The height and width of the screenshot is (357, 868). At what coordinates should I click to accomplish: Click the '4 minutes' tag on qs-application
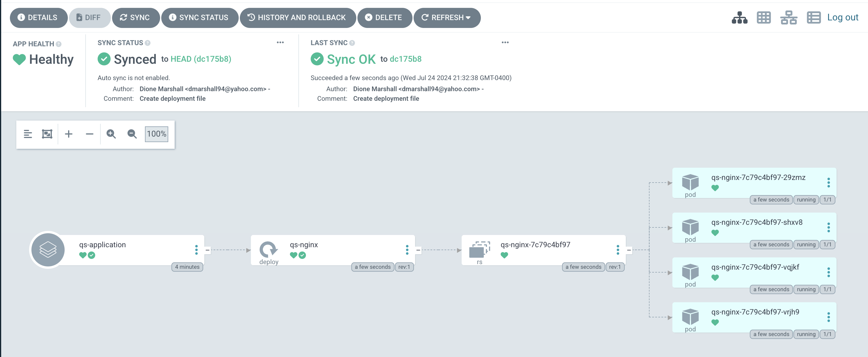[187, 267]
